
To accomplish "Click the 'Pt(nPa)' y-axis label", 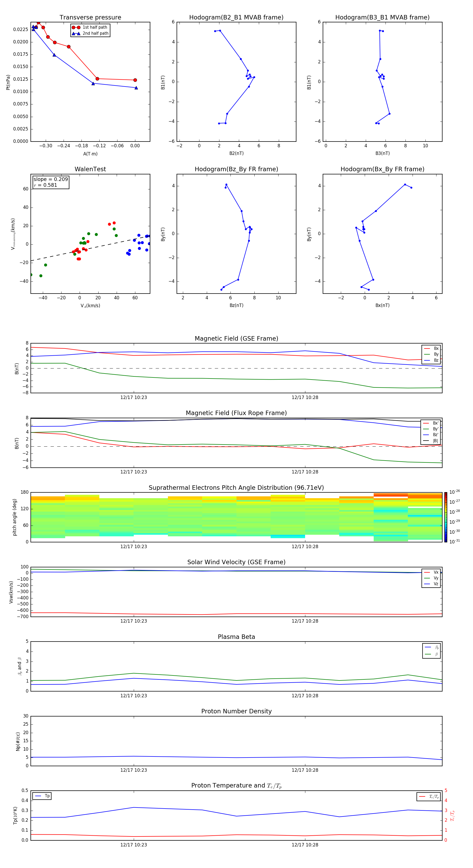I will 8,82.
